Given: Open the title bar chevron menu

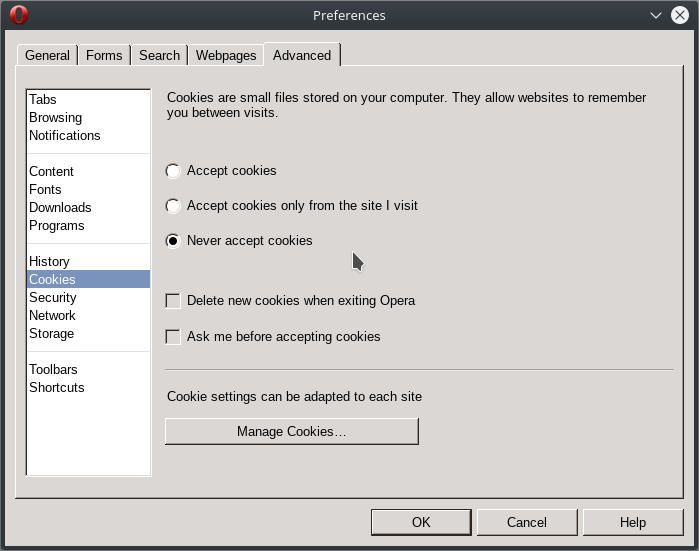Looking at the screenshot, I should pos(655,16).
